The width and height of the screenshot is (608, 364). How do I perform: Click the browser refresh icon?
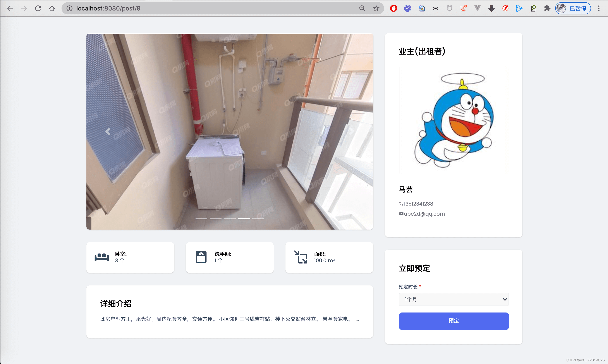pyautogui.click(x=38, y=8)
